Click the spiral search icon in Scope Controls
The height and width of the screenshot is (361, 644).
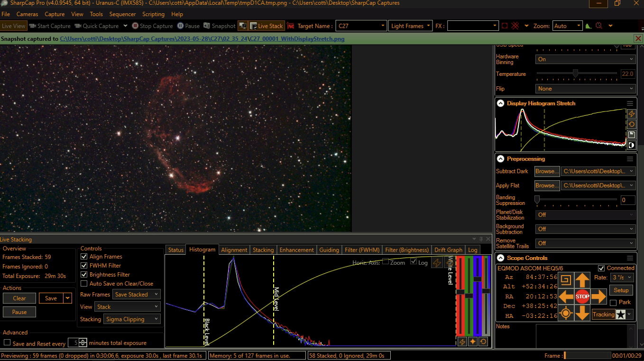566,280
